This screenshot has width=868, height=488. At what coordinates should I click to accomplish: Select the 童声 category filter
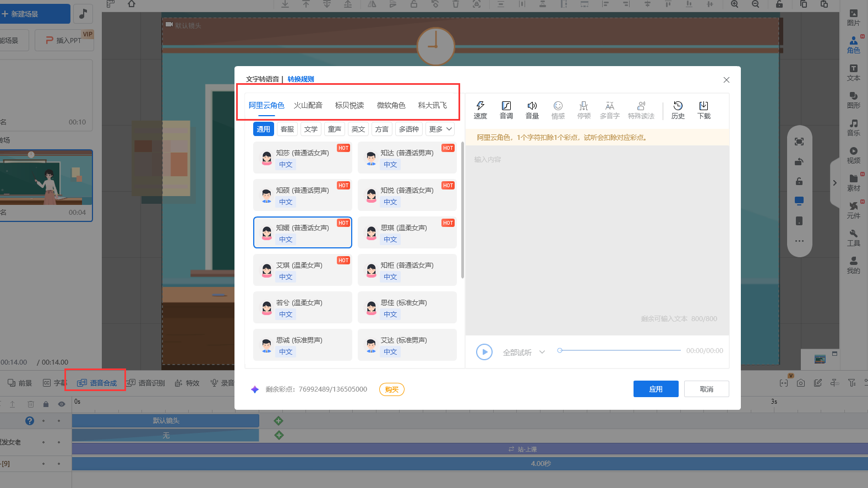(335, 129)
